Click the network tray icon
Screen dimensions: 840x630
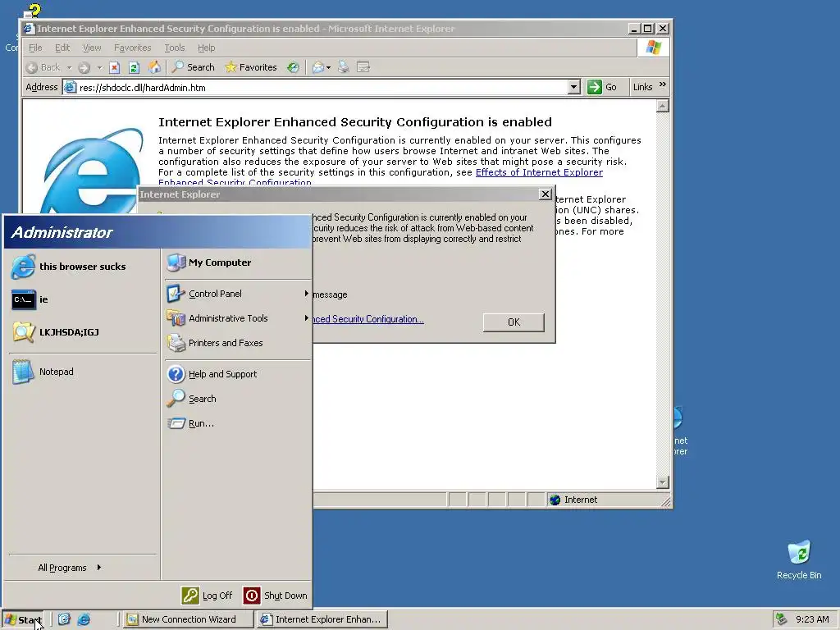tap(782, 619)
